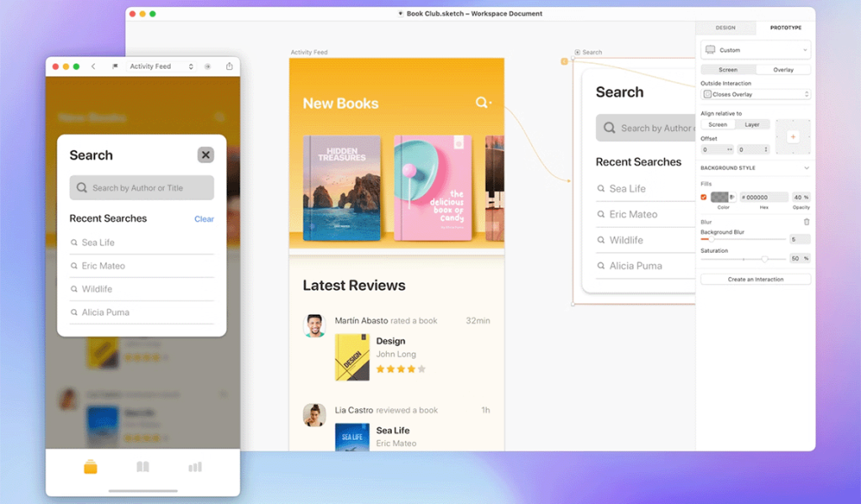Choose Layer for Align relative to
861x504 pixels.
pyautogui.click(x=752, y=124)
